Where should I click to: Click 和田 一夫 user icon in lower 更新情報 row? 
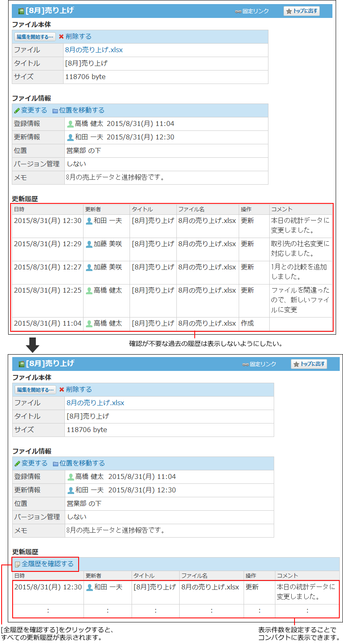pyautogui.click(x=71, y=490)
